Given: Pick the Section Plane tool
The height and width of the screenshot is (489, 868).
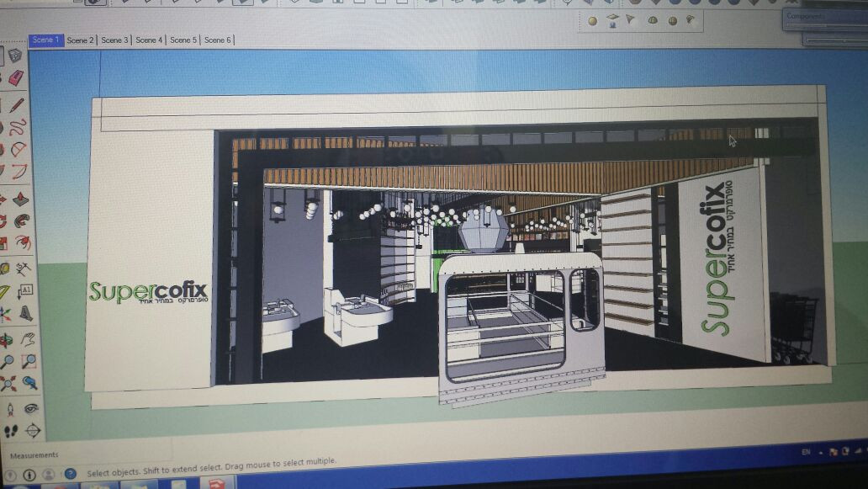Looking at the screenshot, I should [33, 430].
